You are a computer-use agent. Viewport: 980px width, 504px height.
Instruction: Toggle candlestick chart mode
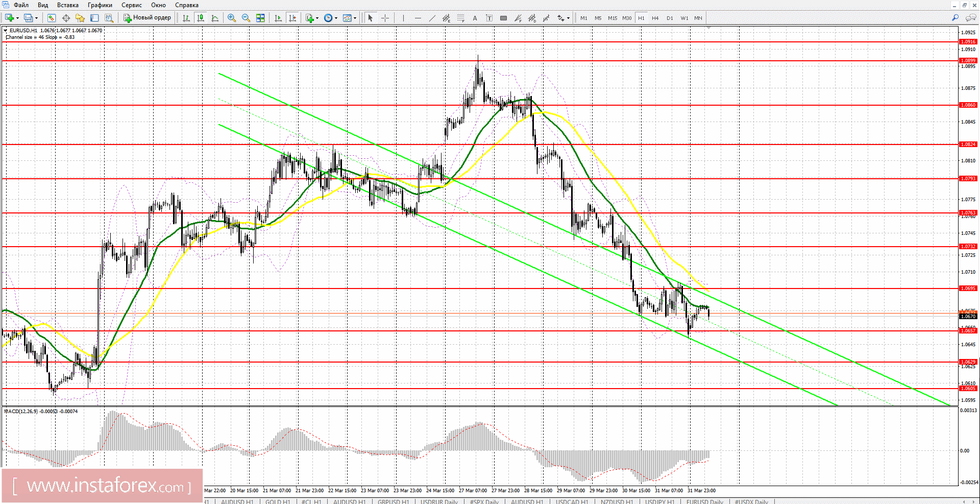pos(201,18)
